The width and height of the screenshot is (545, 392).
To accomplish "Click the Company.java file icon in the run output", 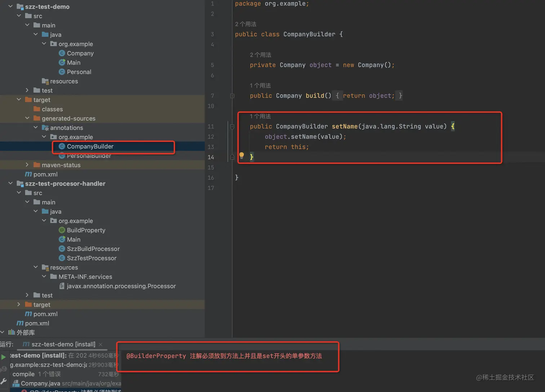I will [16, 383].
